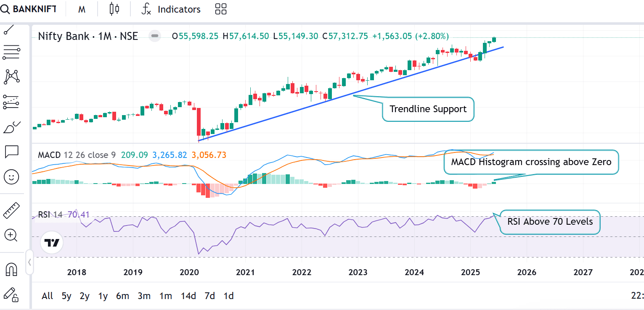Click the high price H57,614.50
This screenshot has width=644, height=310.
point(246,36)
